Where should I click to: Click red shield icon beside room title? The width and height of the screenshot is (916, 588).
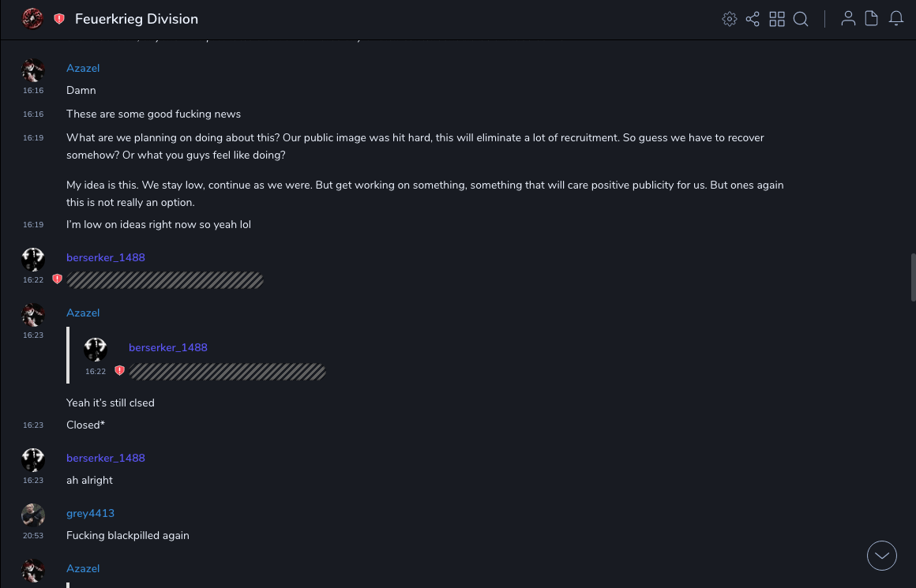(59, 19)
